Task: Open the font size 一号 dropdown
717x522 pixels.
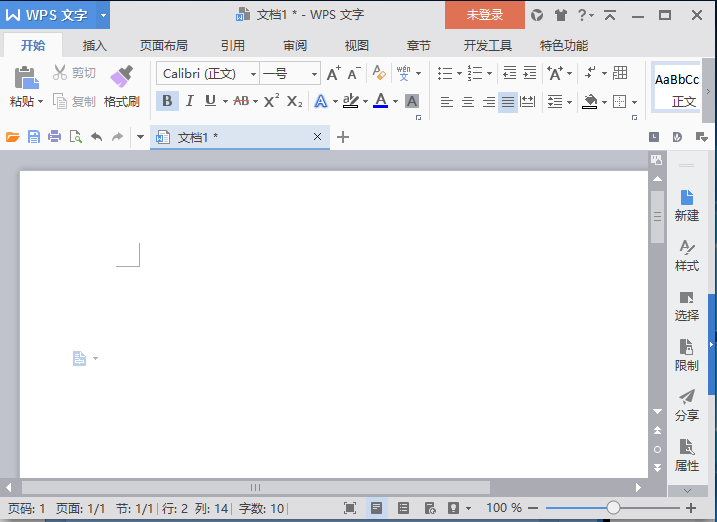Action: click(x=314, y=74)
